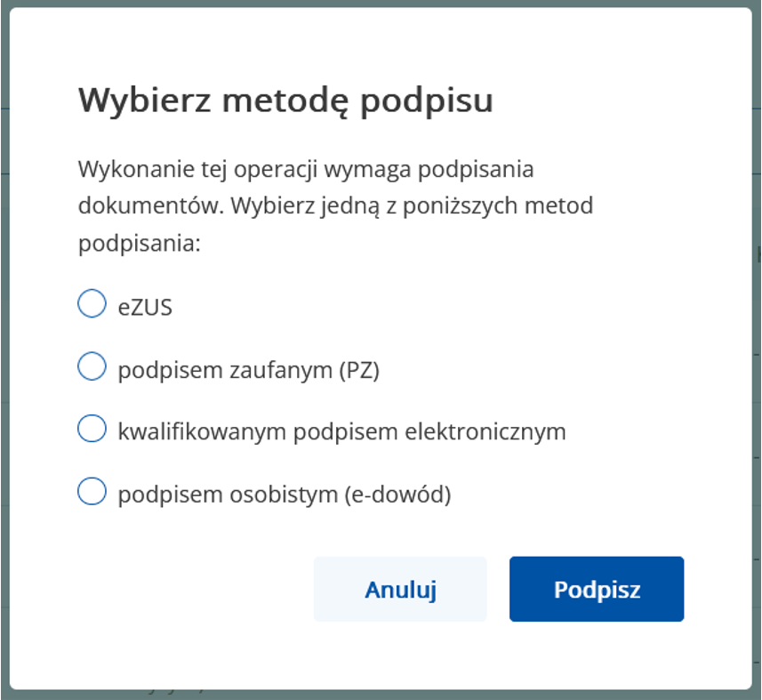Pick podpisem osobistym (e-dowód) option
The image size is (762, 700).
(x=91, y=488)
